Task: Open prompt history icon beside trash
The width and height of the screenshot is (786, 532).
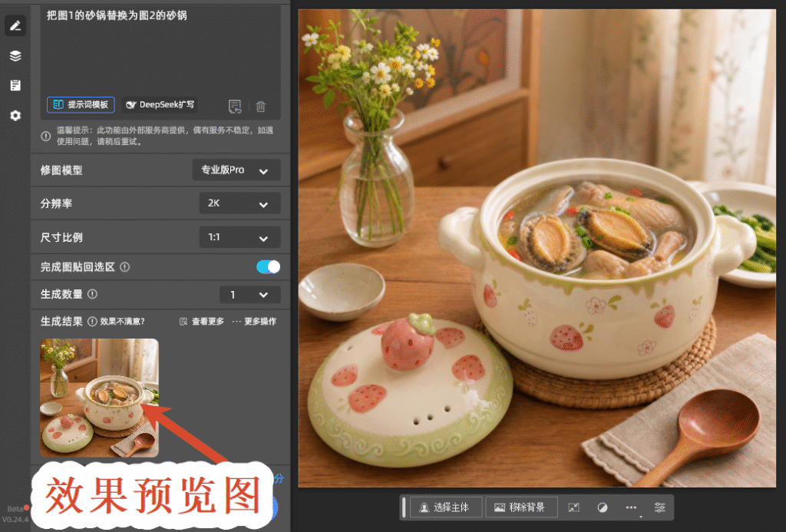Action: click(x=235, y=106)
